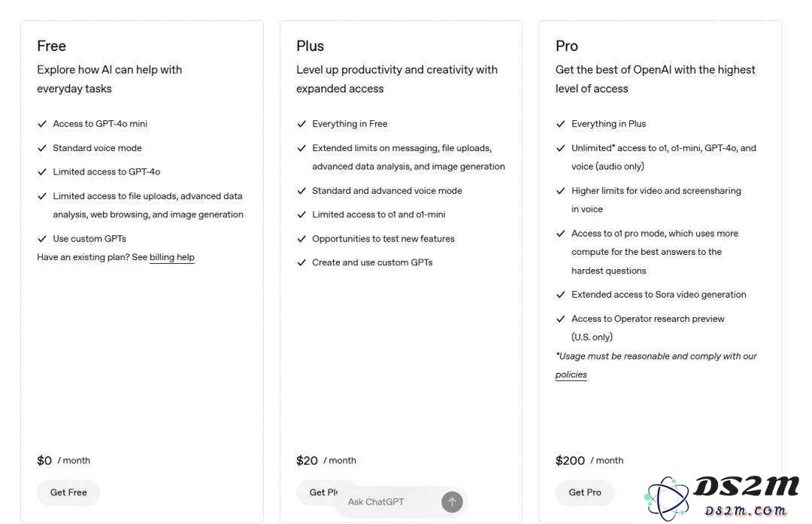Click the Get Plus button
The height and width of the screenshot is (524, 812).
pyautogui.click(x=317, y=492)
